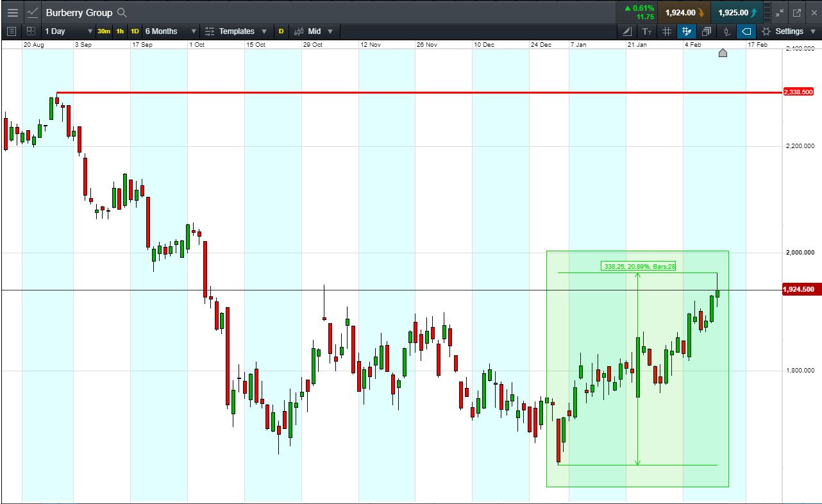Search for another instrument with magnifier icon
The width and height of the screenshot is (822, 504).
click(122, 12)
